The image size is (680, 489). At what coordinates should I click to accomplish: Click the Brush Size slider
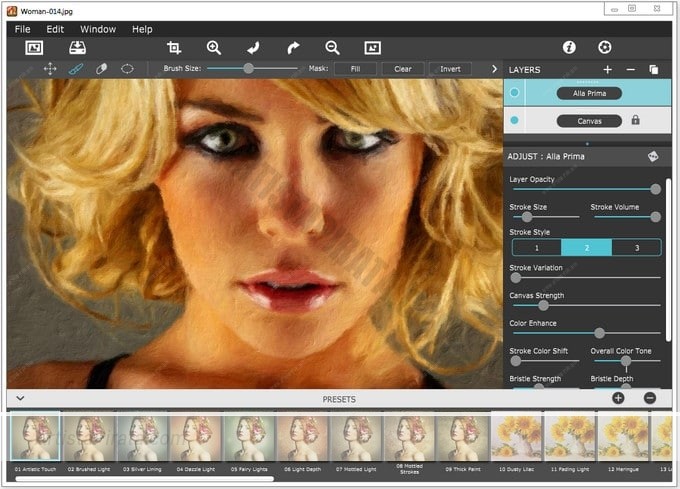pos(252,68)
